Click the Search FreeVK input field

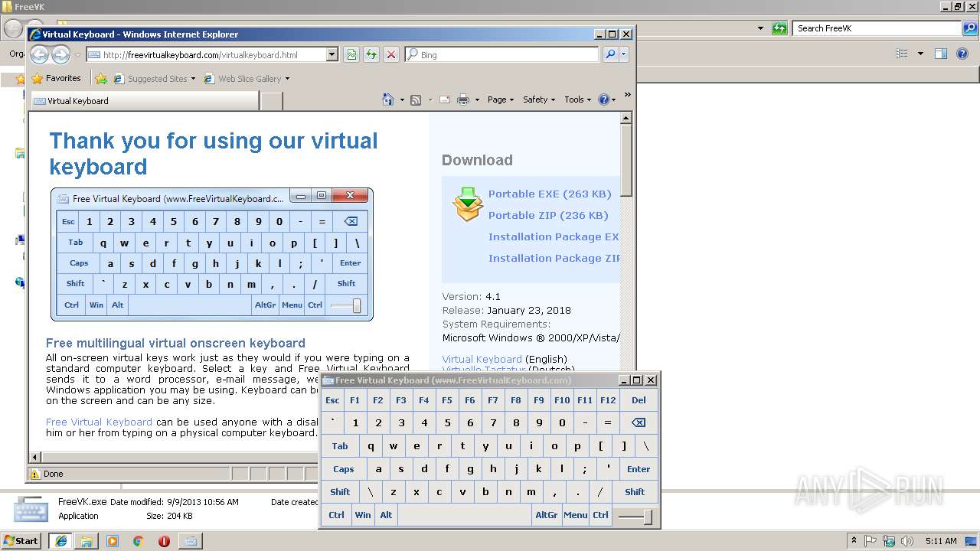(877, 28)
